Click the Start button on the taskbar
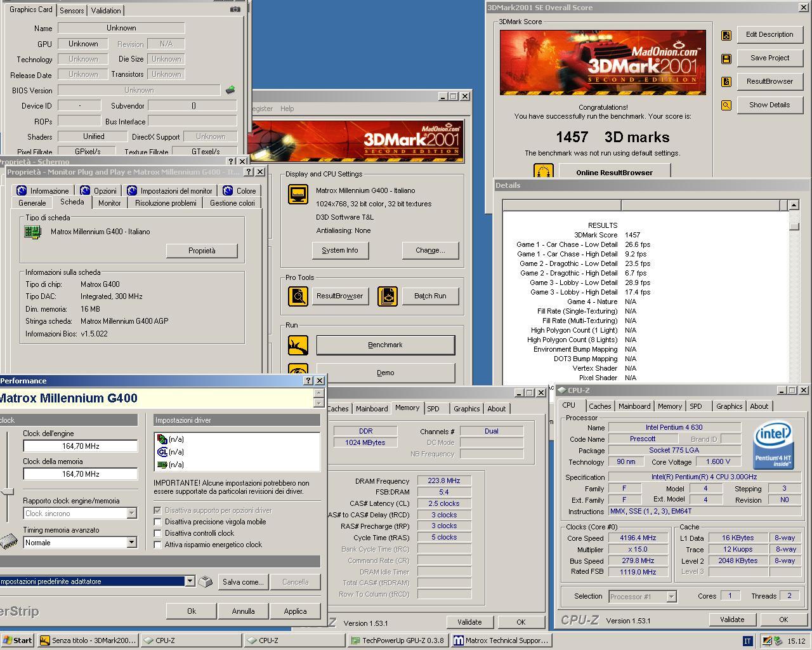Viewport: 812px width, 650px height. [18, 640]
